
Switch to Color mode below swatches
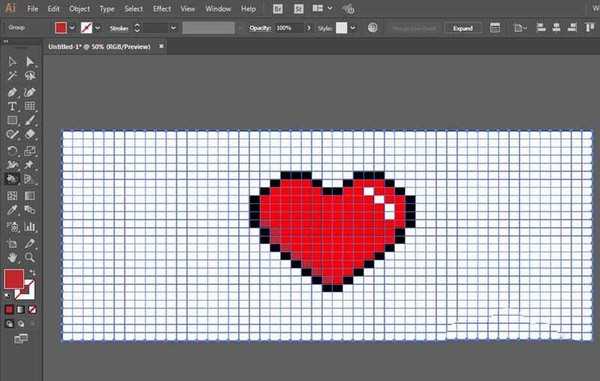(9, 309)
